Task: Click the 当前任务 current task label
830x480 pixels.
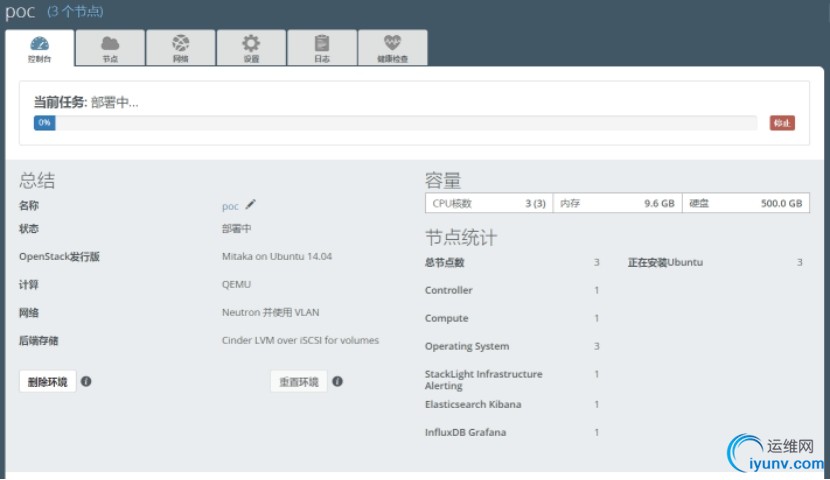Action: (60, 102)
